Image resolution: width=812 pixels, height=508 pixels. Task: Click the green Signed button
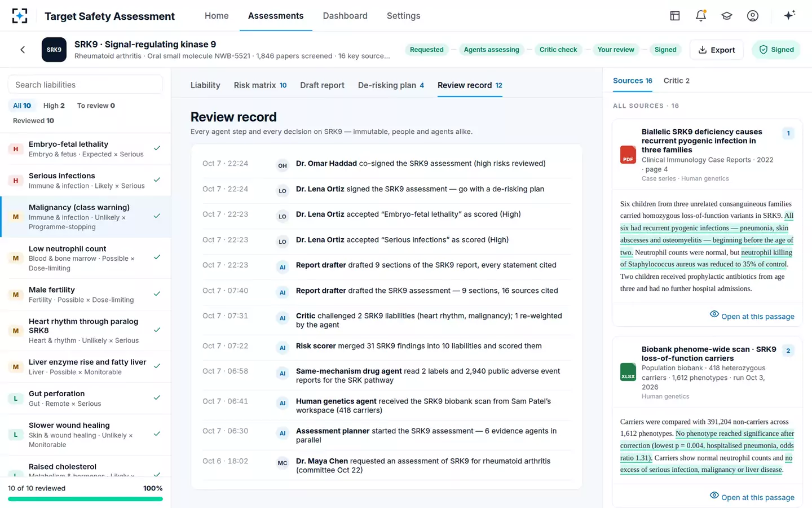[x=776, y=50]
